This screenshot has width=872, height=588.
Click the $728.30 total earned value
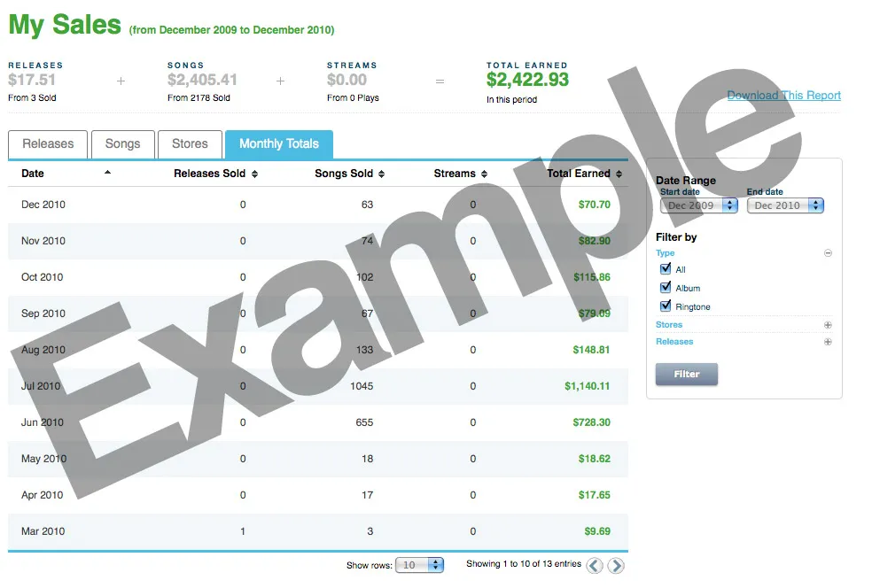click(x=592, y=422)
